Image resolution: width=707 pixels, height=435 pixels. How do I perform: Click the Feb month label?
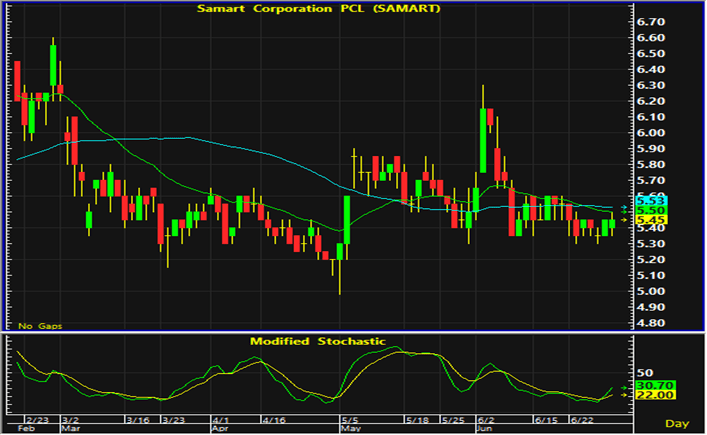(26, 428)
